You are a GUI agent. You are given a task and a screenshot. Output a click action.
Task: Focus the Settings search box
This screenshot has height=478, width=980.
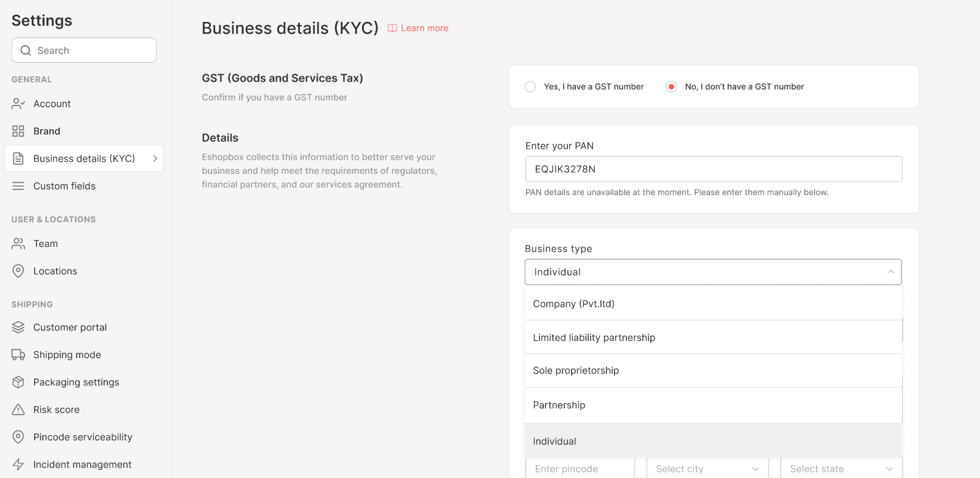[x=84, y=51]
